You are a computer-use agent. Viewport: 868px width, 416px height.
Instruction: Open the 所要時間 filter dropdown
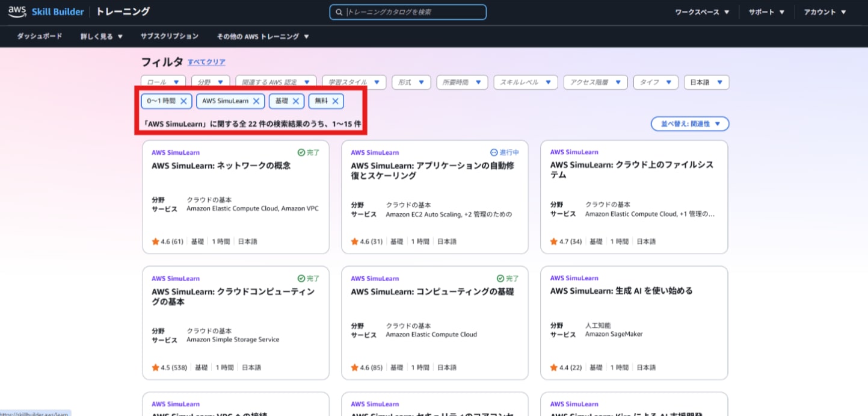point(462,82)
